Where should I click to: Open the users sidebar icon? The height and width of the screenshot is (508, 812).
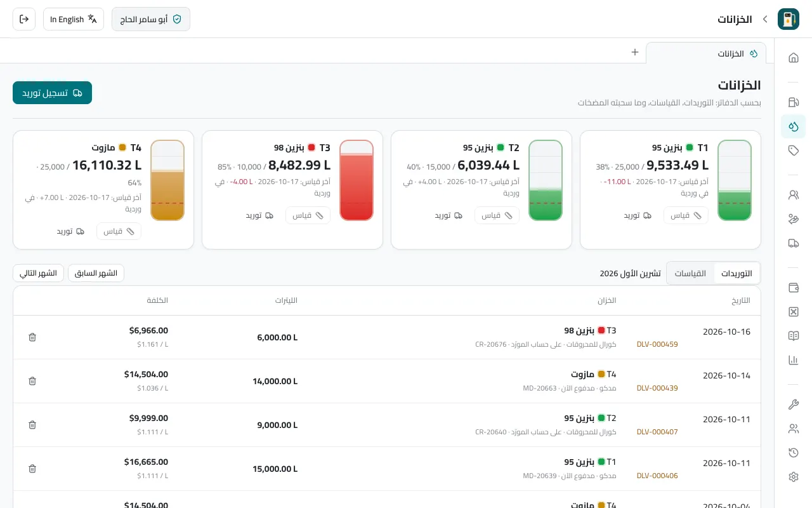point(793,429)
